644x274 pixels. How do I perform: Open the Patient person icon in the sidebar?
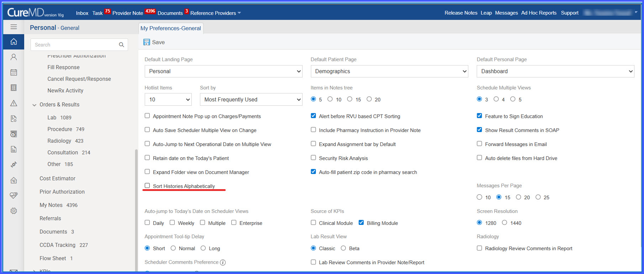pos(14,57)
